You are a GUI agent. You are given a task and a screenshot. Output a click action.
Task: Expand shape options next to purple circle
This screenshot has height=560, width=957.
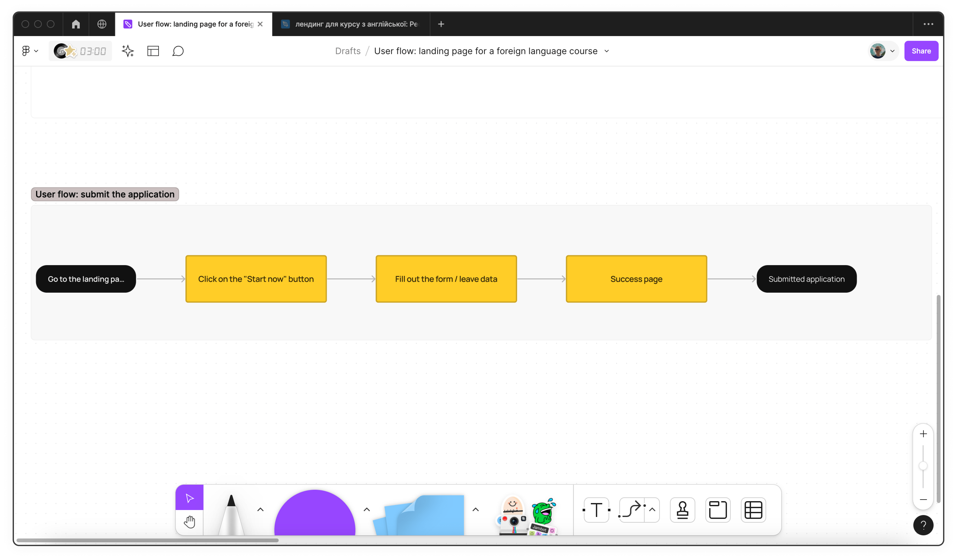366,510
